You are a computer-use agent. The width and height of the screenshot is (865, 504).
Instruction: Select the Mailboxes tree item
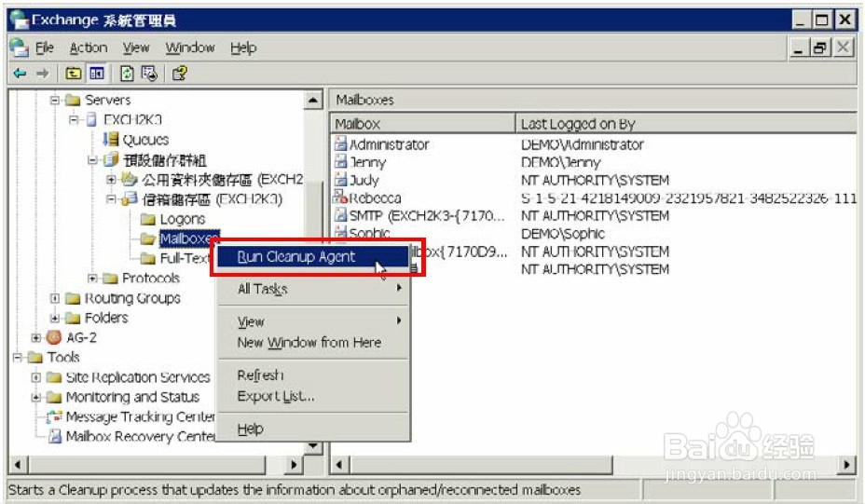pos(188,238)
